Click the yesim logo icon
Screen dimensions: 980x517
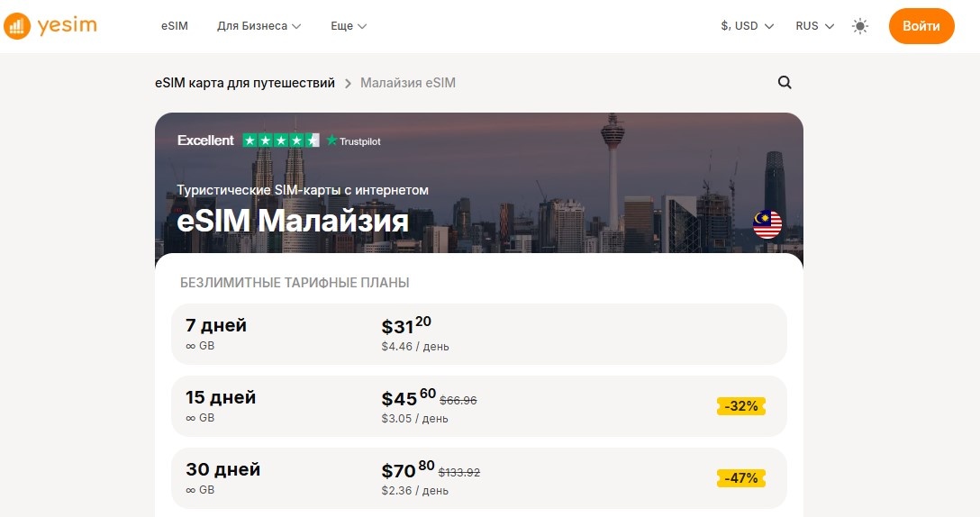pos(16,26)
